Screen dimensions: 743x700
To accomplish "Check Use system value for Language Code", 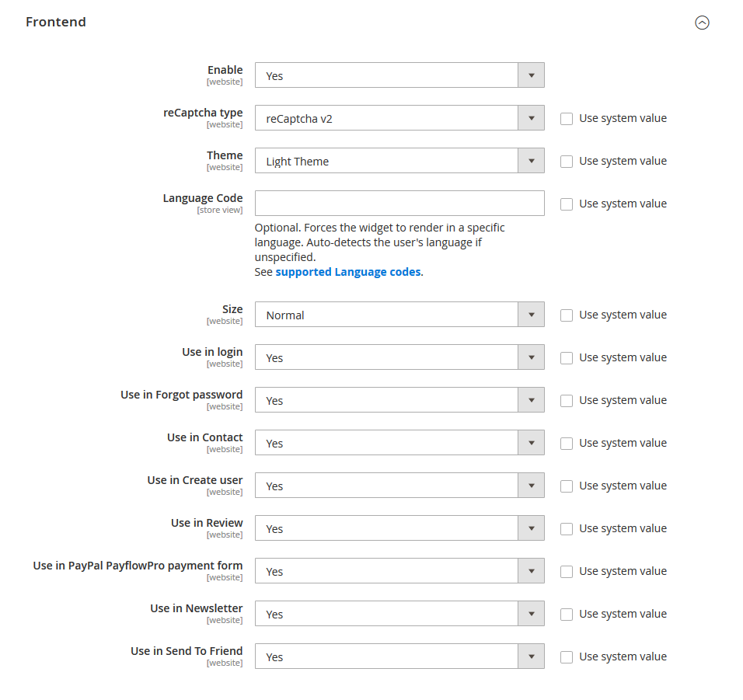I will (x=567, y=204).
